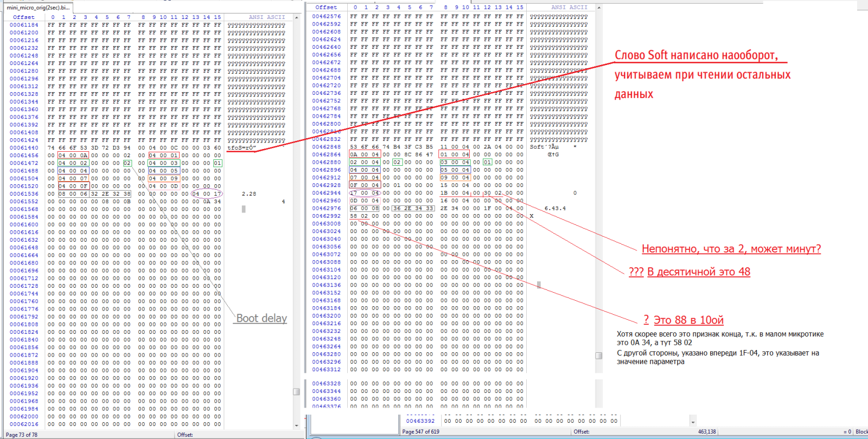Click the 'Soft' text in the right ASCII column
Screen dimensions: 868x439
click(x=537, y=147)
